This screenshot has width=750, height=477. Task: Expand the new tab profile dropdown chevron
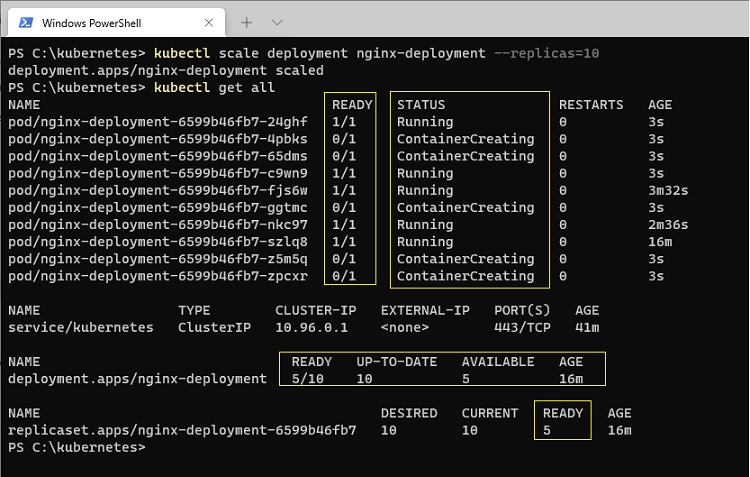coord(277,22)
